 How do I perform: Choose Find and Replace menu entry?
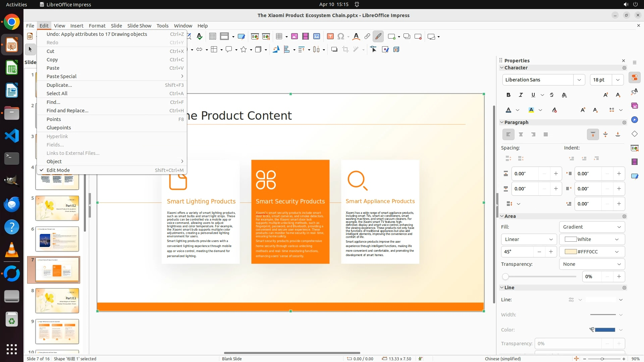pyautogui.click(x=67, y=111)
